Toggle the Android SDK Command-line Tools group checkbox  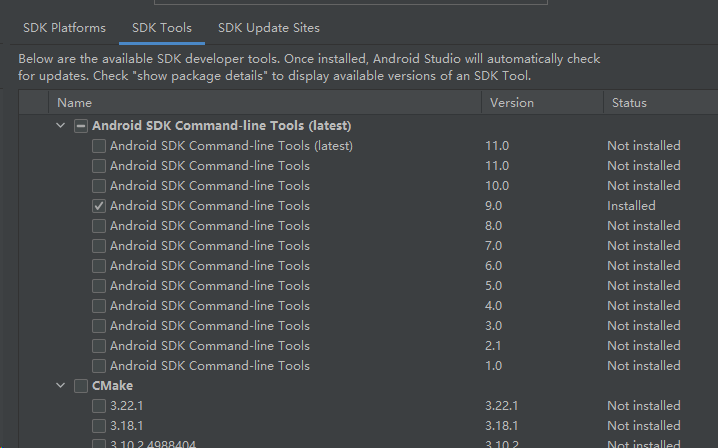[81, 126]
